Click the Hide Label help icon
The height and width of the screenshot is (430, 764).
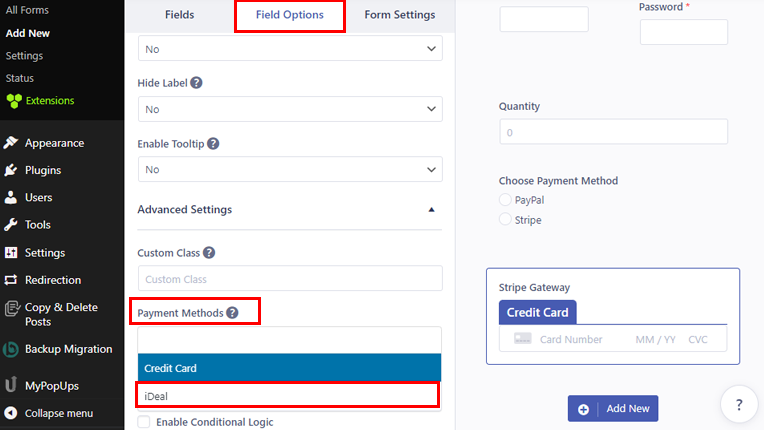click(196, 82)
